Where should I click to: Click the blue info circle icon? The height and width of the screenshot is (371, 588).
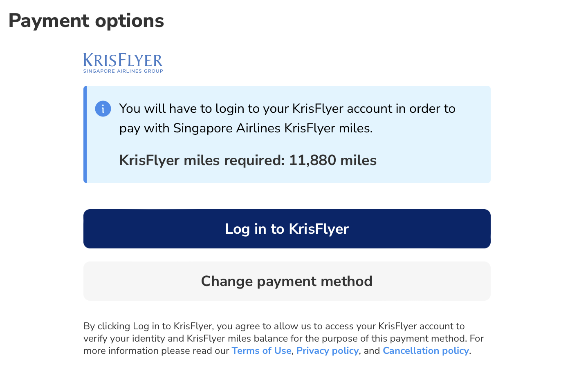point(103,109)
